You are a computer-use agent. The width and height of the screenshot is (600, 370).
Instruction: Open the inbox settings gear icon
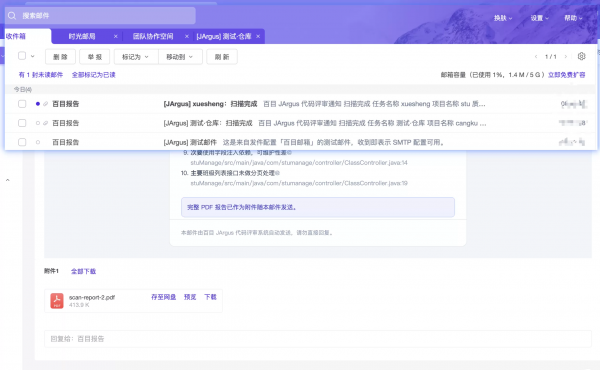click(x=581, y=56)
